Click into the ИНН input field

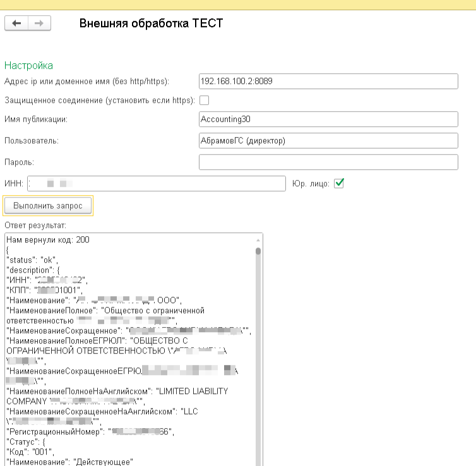[x=157, y=183]
